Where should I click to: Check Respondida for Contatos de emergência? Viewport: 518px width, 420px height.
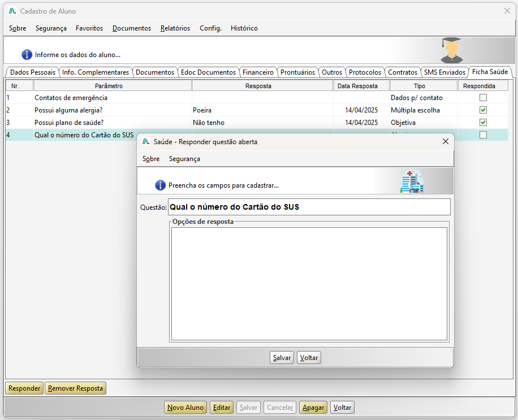[483, 97]
